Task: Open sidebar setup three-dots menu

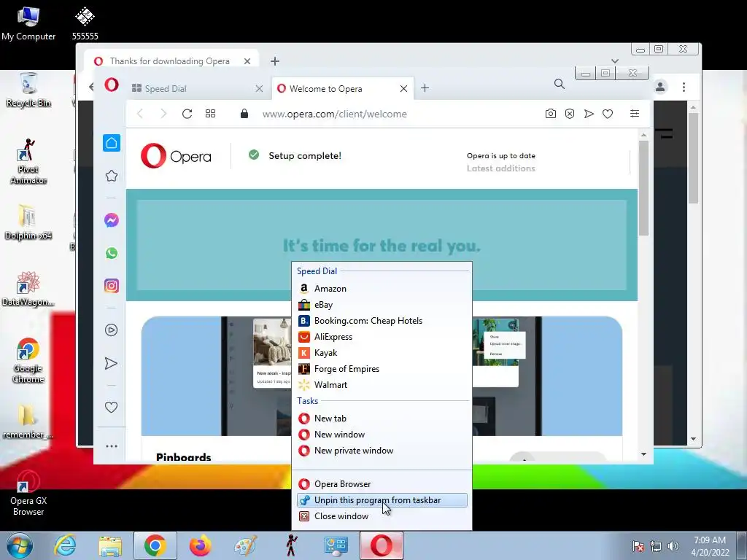Action: click(112, 446)
